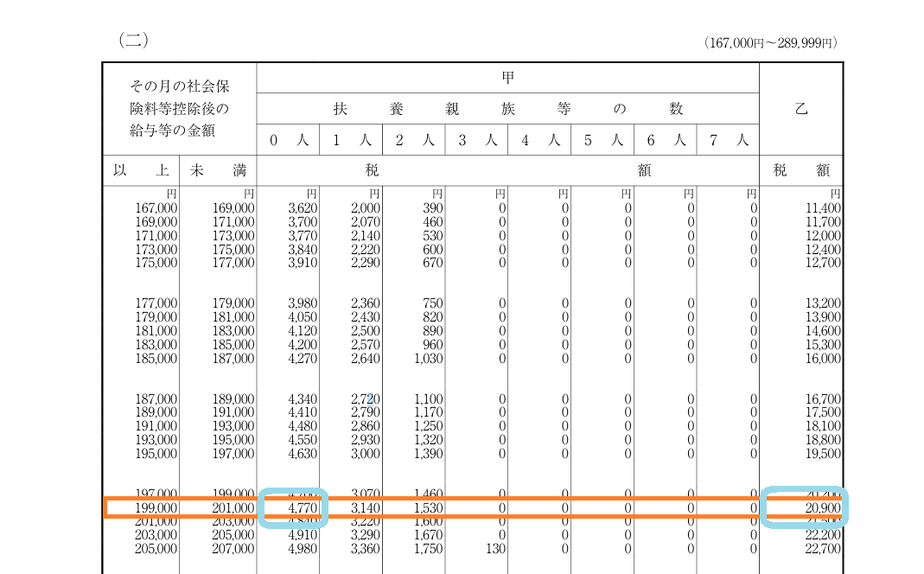Click the 未満 column header
Viewport: 924px width, 574px height.
pyautogui.click(x=218, y=171)
